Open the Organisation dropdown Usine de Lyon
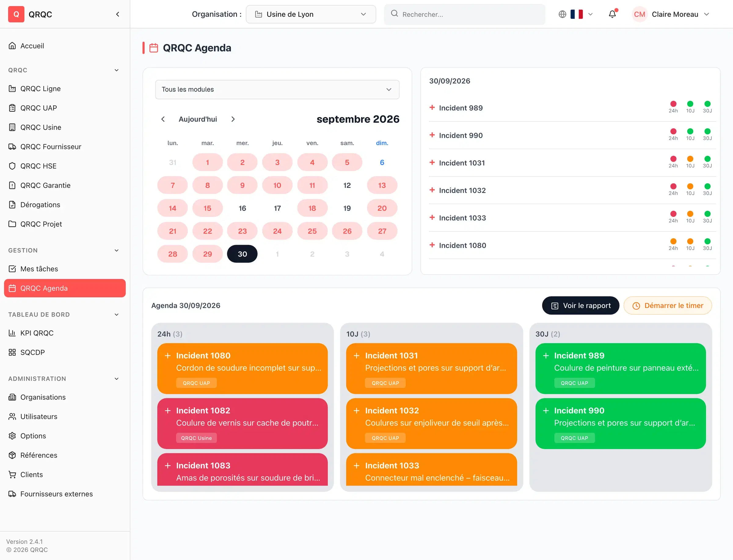This screenshot has width=733, height=560. (311, 14)
